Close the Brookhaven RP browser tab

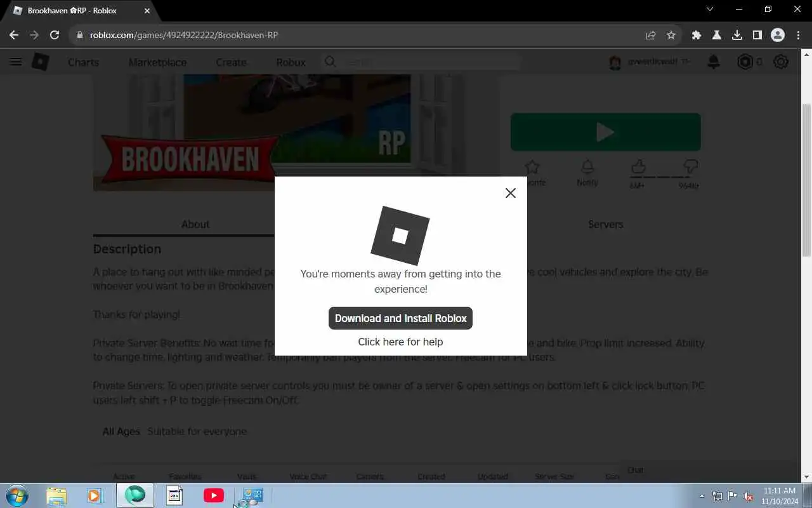(147, 11)
